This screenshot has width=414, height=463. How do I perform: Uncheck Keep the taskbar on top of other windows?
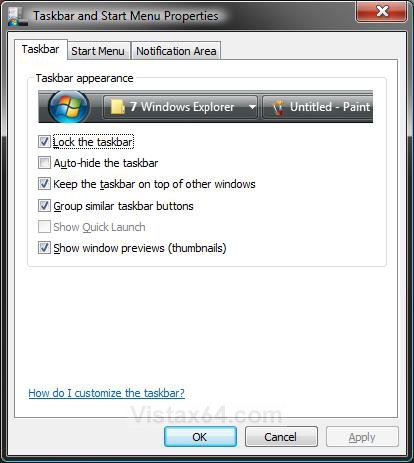point(44,184)
